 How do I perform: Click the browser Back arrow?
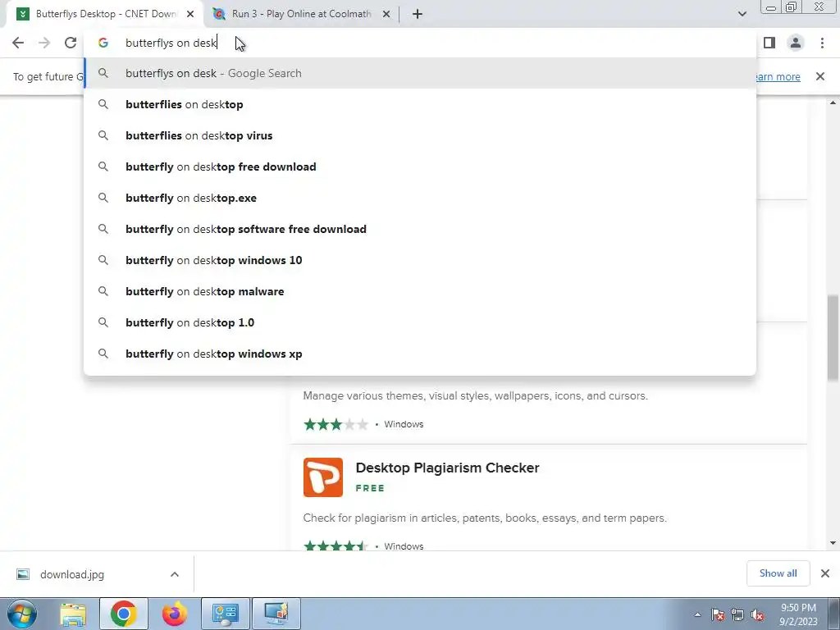[18, 43]
